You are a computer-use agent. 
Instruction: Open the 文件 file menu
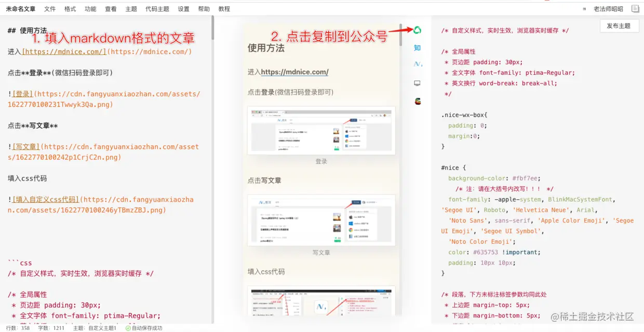click(x=50, y=8)
